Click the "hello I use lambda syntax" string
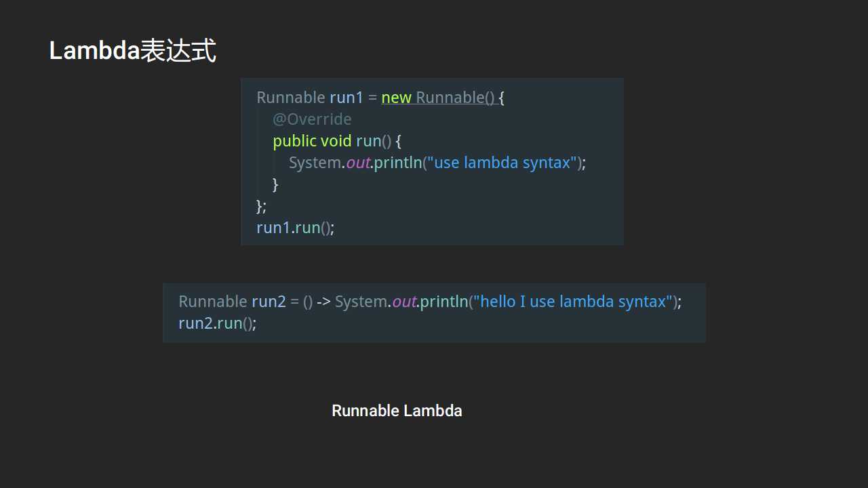 coord(573,302)
